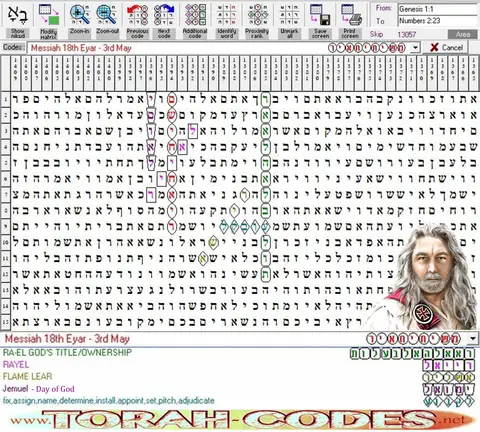
Task: Toggle the Show nikud tool
Action: 17,21
